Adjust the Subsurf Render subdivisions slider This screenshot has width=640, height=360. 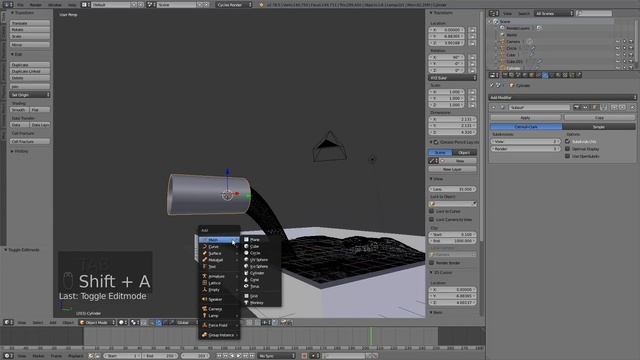(x=525, y=149)
